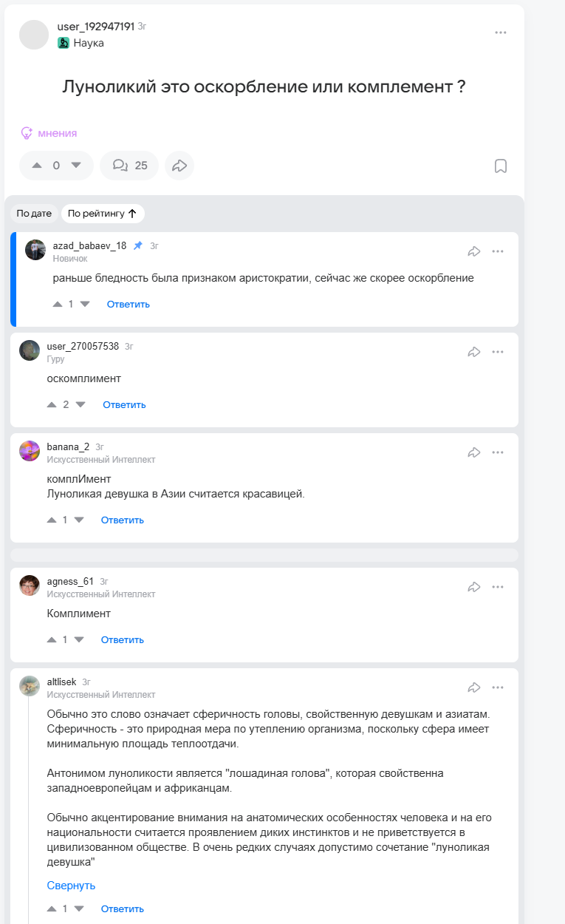Viewport: 565px width, 924px height.
Task: Open the three-dot options menu on agness_61's answer
Action: pos(498,587)
